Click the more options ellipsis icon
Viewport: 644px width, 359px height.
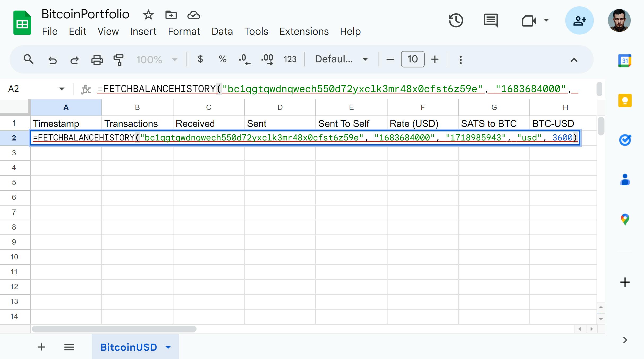click(x=460, y=60)
